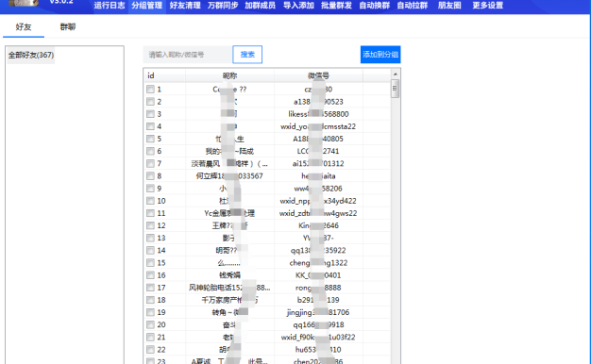591x364 pixels.
Task: Enable the checkbox for row 7
Action: (x=150, y=163)
